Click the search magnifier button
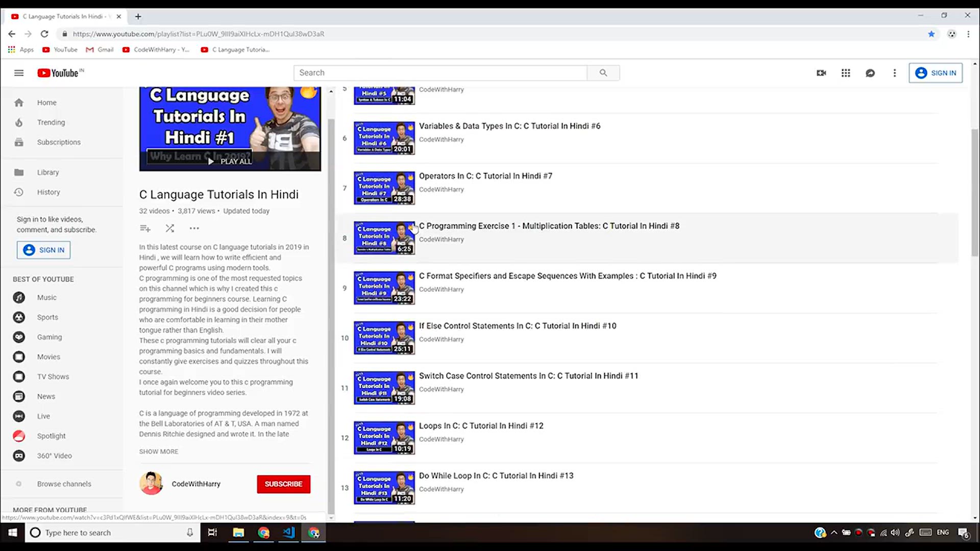 click(x=603, y=73)
